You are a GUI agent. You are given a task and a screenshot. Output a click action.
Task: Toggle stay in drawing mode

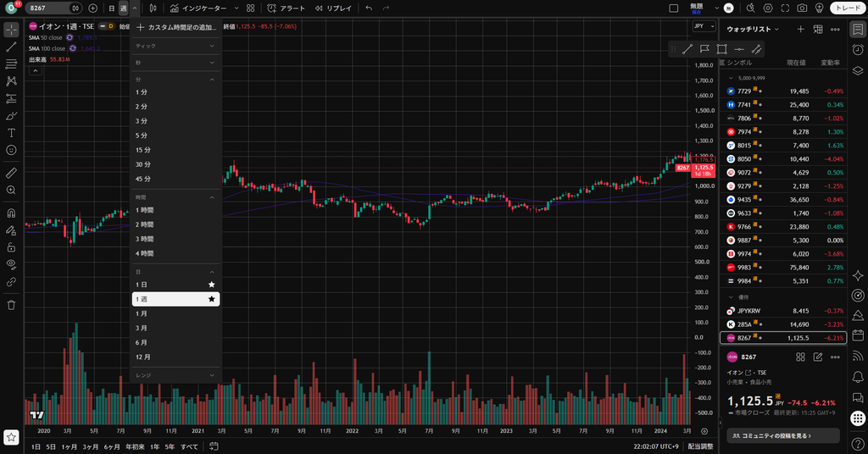click(x=11, y=230)
